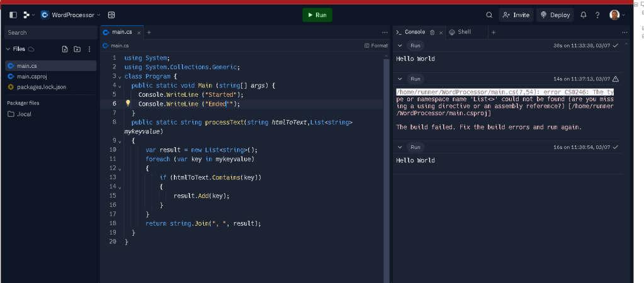Open the WordProcessor project name dropdown
Screen dimensions: 644x283
click(71, 15)
